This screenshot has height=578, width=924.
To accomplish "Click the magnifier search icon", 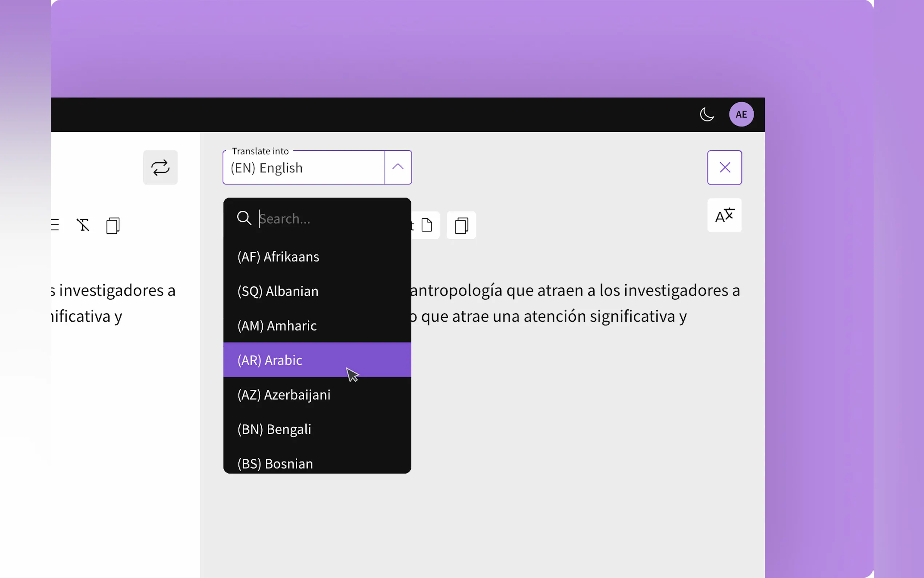I will click(244, 218).
